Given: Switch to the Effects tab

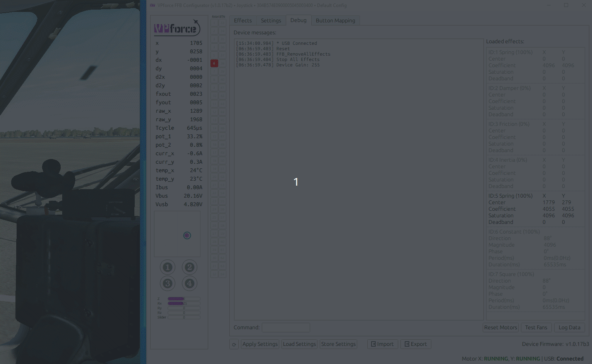Looking at the screenshot, I should pos(243,20).
